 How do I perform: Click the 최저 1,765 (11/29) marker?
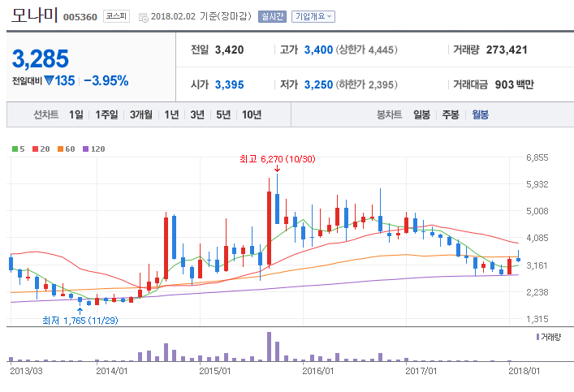(x=80, y=321)
